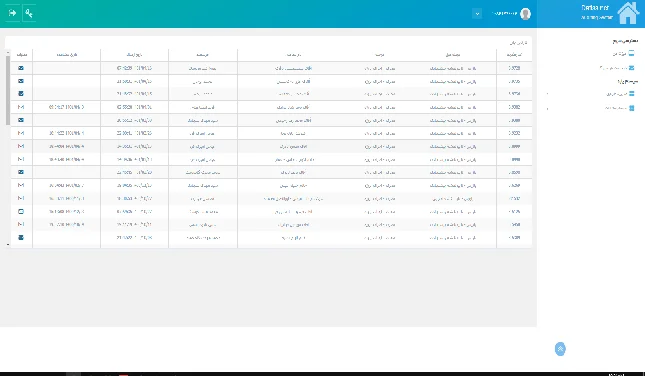Click the scrollbar up arrow of the table

[8, 52]
